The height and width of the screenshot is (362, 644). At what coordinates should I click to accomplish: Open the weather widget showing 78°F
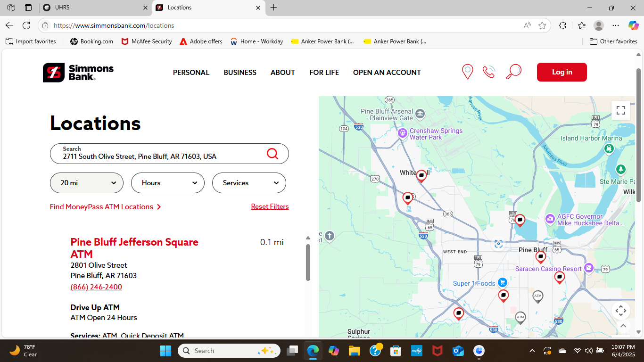pos(24,351)
